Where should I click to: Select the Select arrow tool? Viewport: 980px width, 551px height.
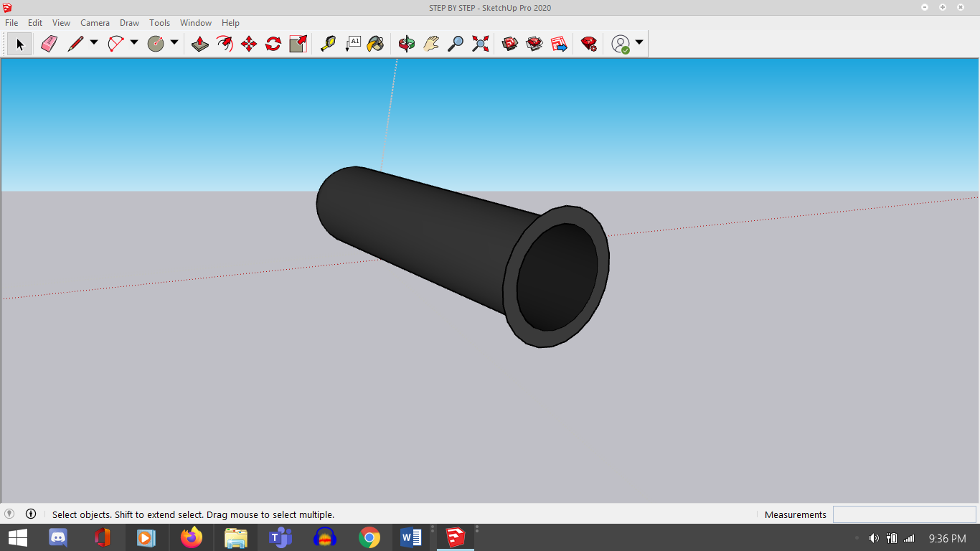pos(20,44)
